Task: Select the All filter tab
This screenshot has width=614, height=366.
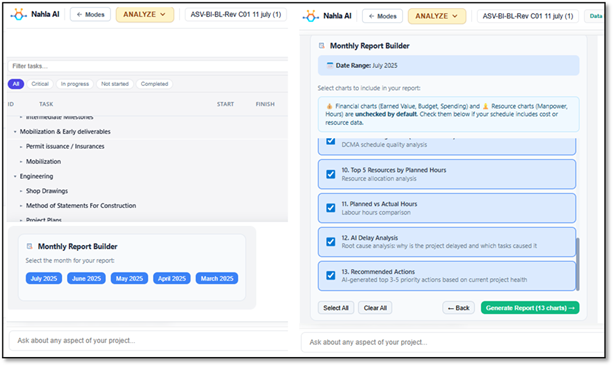Action: click(16, 84)
